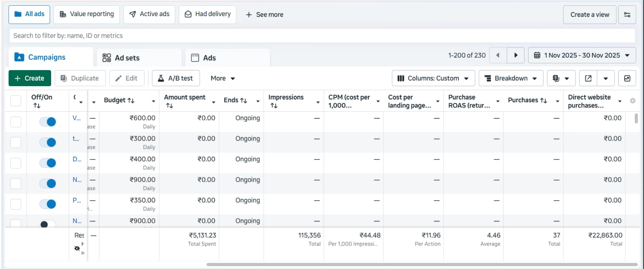Click the export share icon button
Image resolution: width=644 pixels, height=269 pixels.
tap(588, 78)
